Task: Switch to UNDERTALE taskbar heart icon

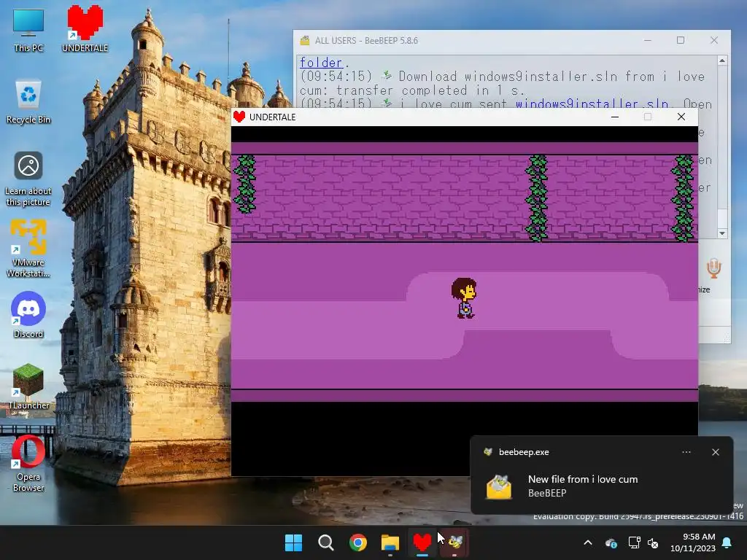Action: coord(422,542)
